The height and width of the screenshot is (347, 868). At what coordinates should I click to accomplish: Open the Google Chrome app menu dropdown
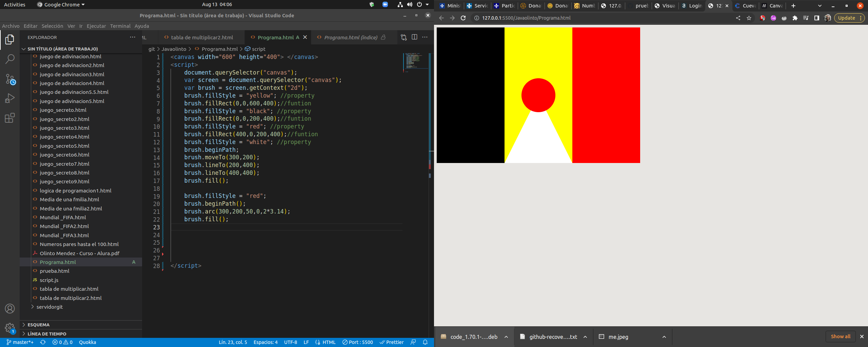[x=61, y=4]
